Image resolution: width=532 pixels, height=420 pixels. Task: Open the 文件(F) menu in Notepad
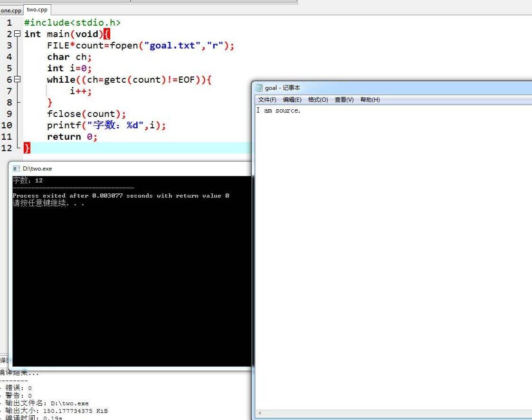(267, 100)
